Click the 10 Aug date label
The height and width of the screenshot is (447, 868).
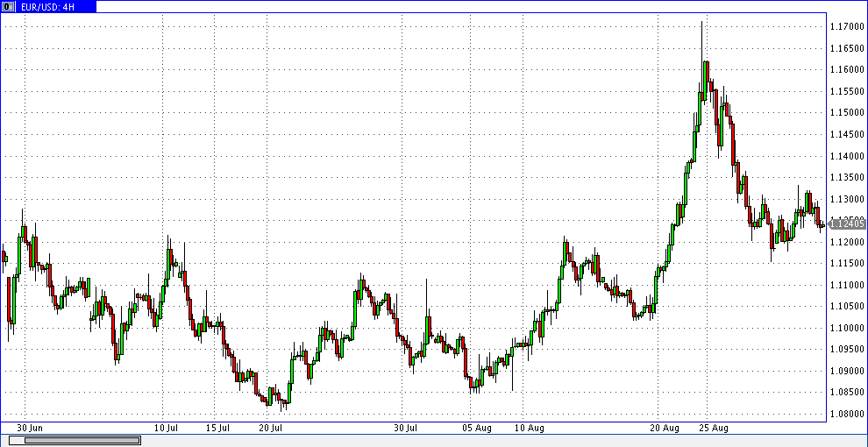529,429
